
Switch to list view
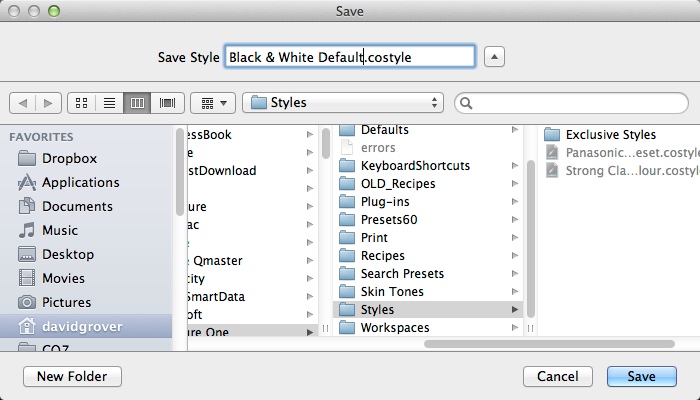click(109, 103)
